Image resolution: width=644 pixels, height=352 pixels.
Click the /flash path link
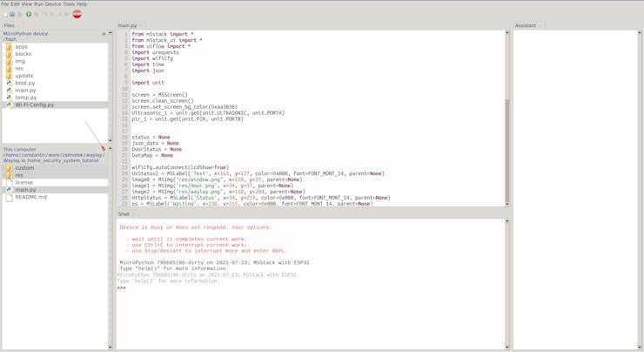(x=10, y=39)
